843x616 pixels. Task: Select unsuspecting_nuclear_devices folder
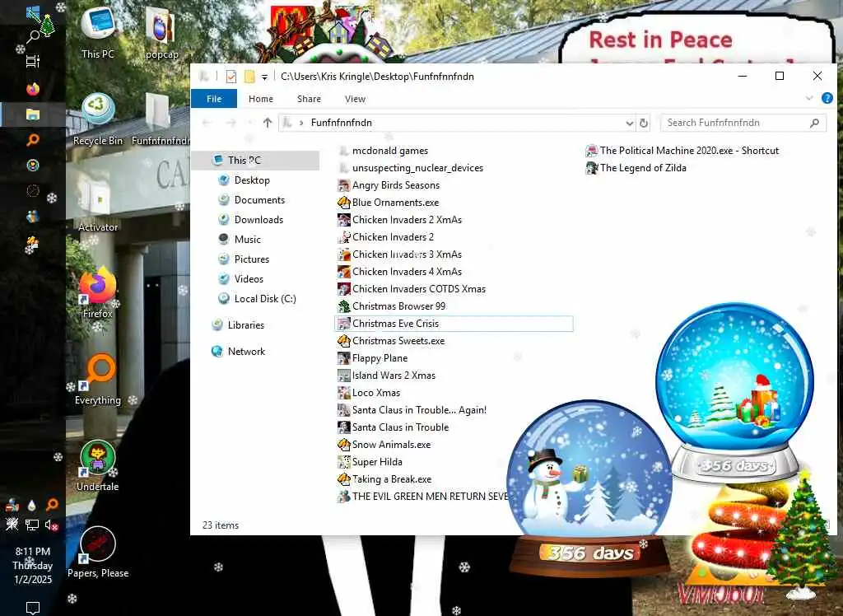pos(411,168)
